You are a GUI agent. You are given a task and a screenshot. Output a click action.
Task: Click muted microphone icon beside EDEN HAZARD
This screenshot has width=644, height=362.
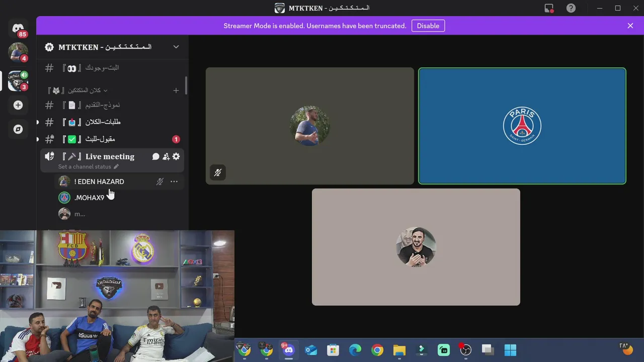pos(160,182)
